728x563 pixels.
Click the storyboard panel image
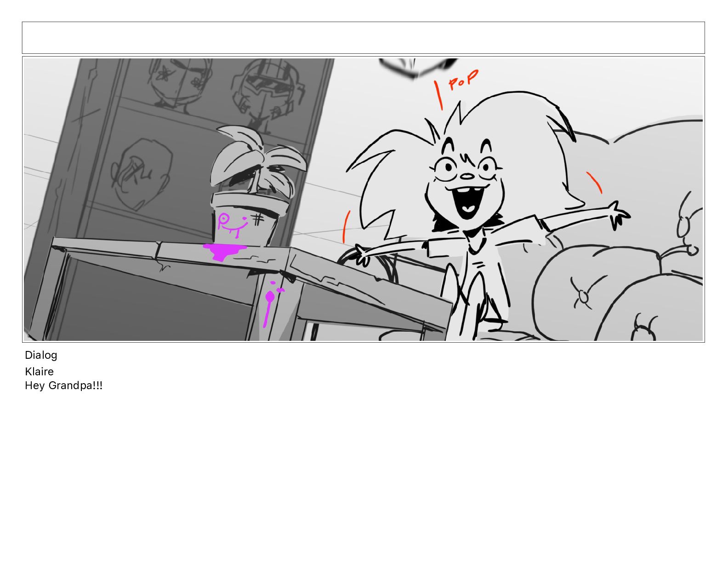[363, 200]
